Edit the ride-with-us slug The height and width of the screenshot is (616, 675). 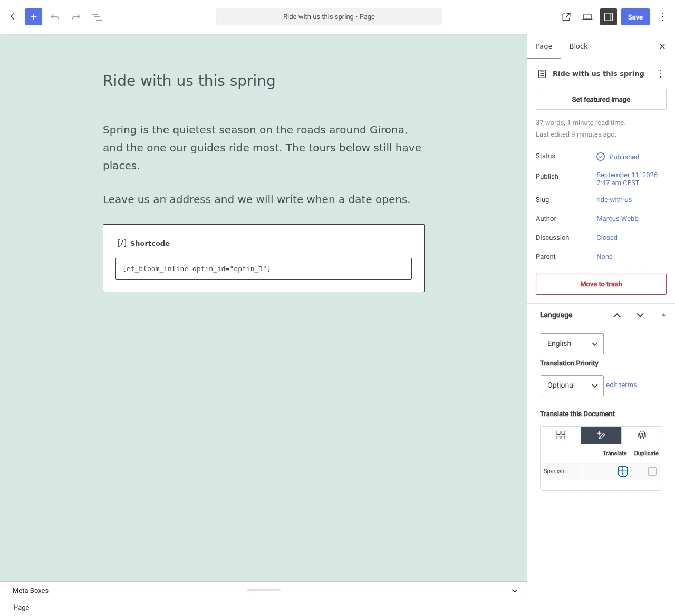614,200
